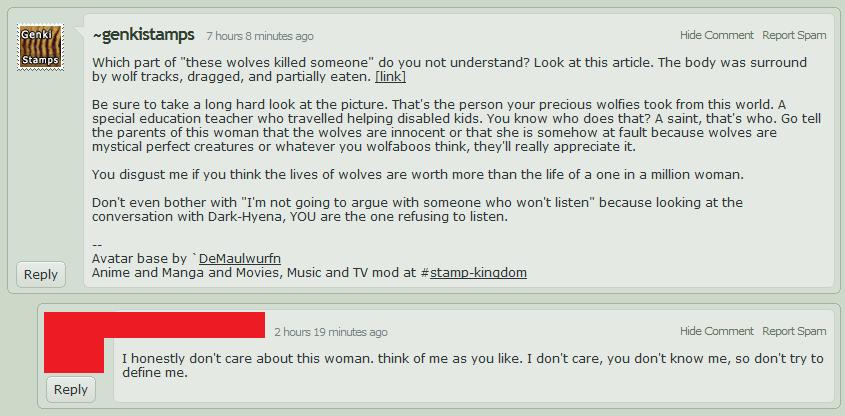Screen dimensions: 845x416
Task: Reply to the genkistamps comment
Action: point(41,274)
